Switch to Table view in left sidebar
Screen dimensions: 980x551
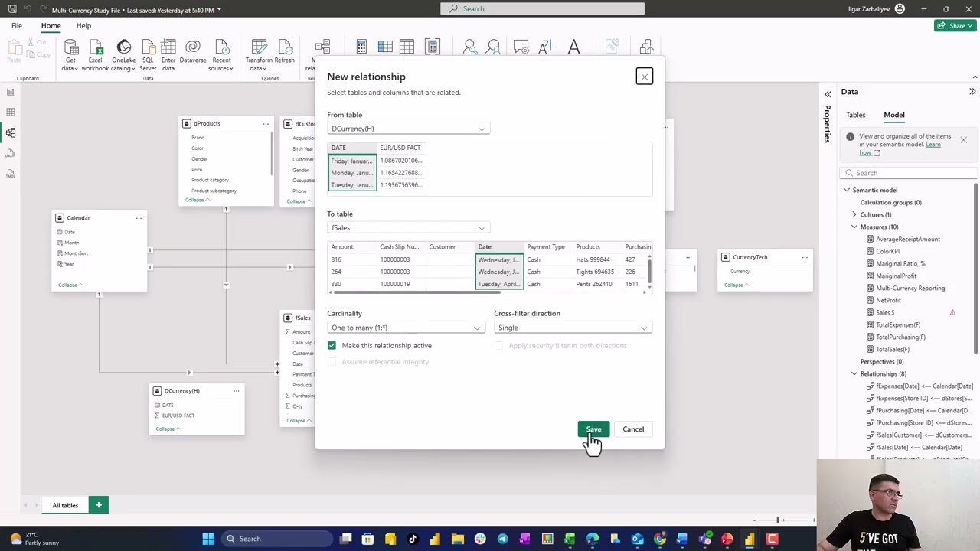[x=11, y=112]
